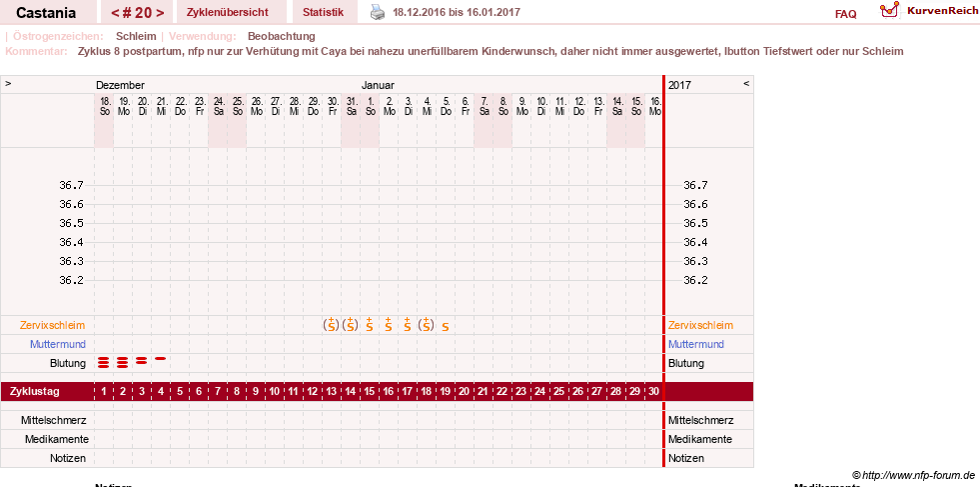The width and height of the screenshot is (980, 487).
Task: Click the # 20 cycle number
Action: pyautogui.click(x=138, y=13)
